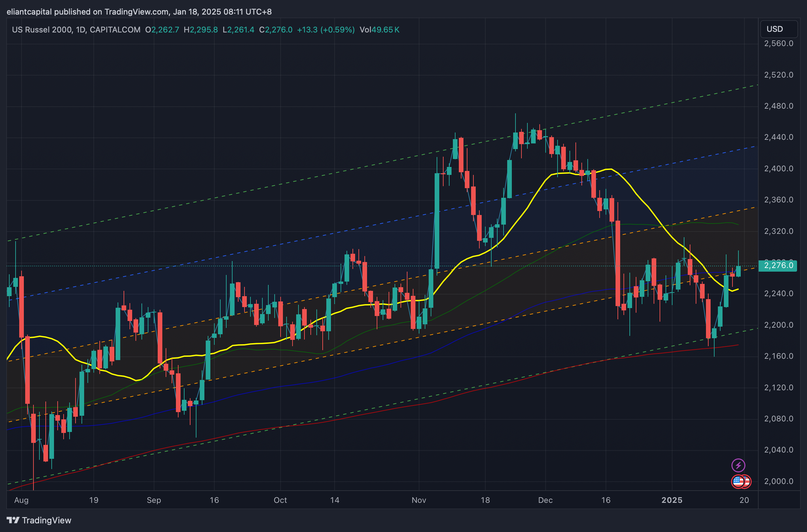This screenshot has height=532, width=807.
Task: Click the Dec label on the time axis
Action: (x=545, y=500)
